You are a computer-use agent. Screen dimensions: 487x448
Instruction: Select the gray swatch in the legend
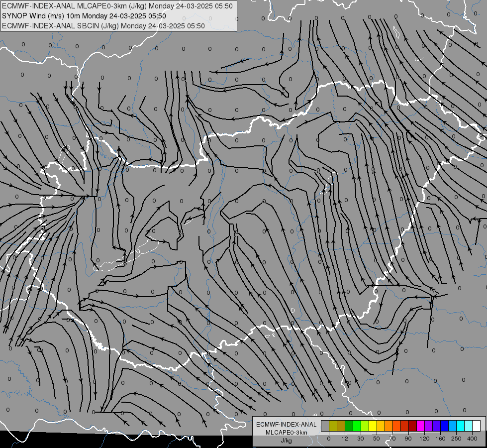[325, 426]
